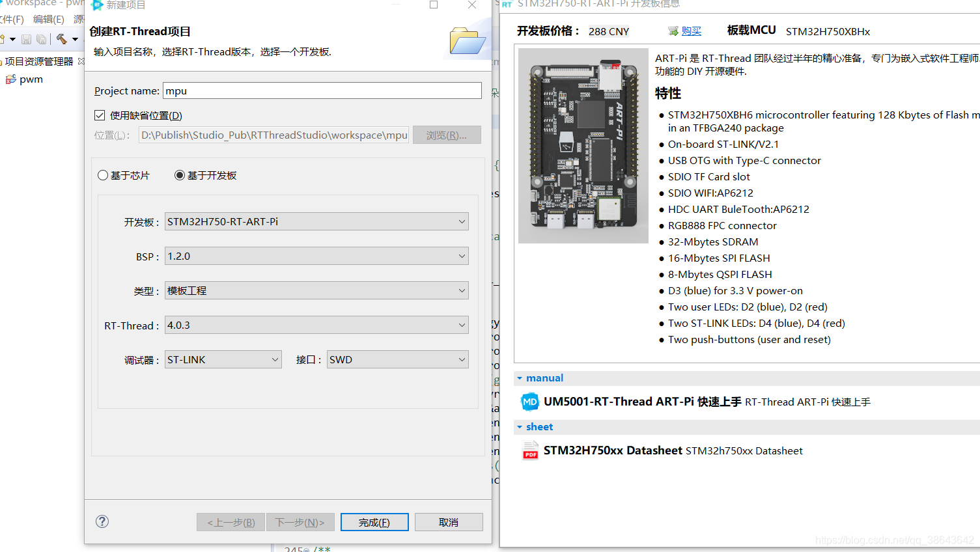The height and width of the screenshot is (552, 980).
Task: Click the pwm project folder icon
Action: (10, 79)
